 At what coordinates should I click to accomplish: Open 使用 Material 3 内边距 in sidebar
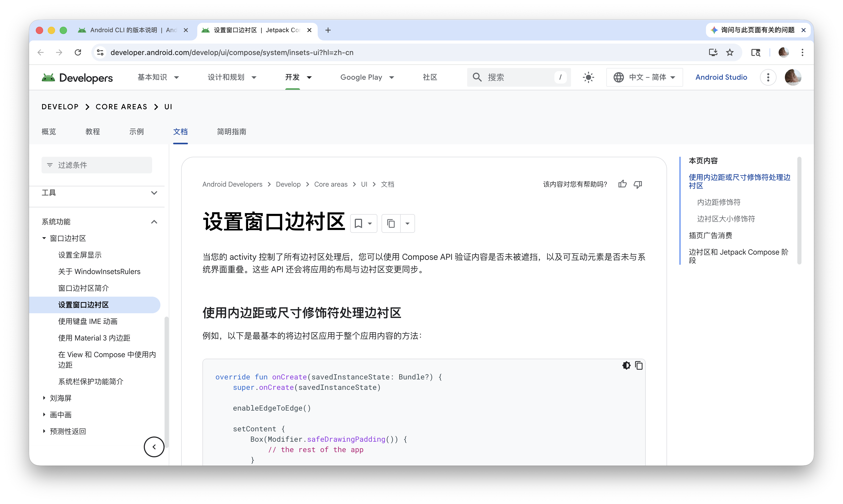coord(94,338)
